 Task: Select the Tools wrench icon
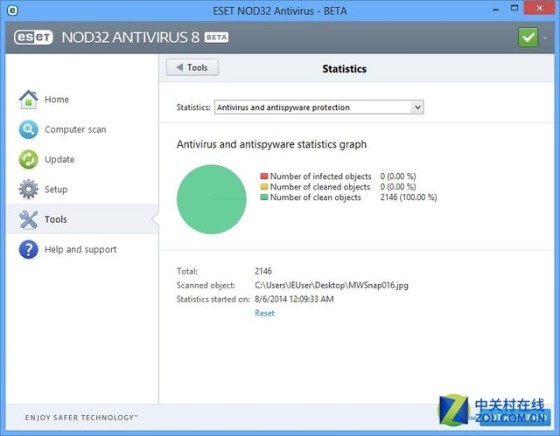29,219
